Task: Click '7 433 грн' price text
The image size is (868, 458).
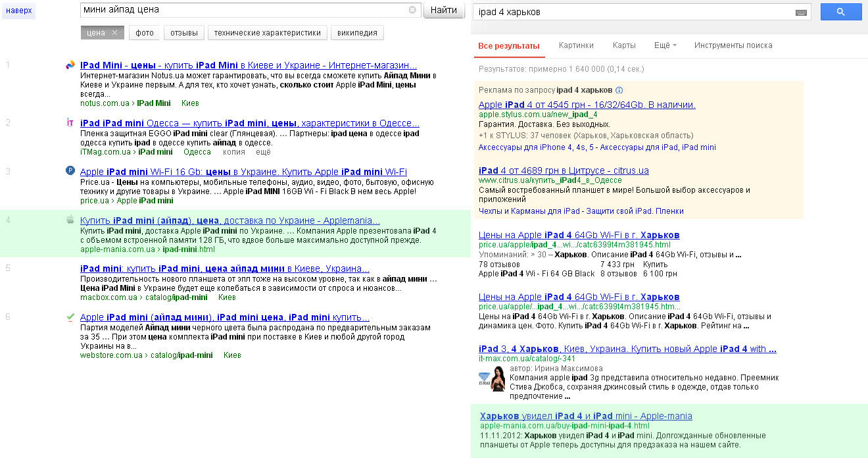Action: [617, 264]
